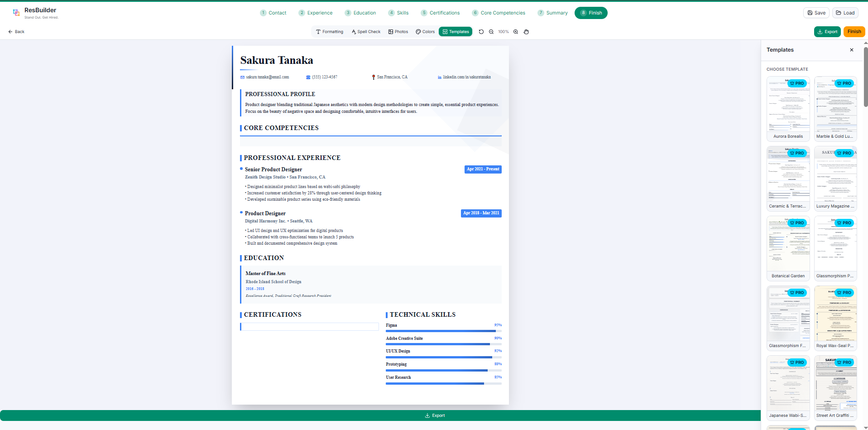Click the reset zoom rotate icon
Image resolution: width=868 pixels, height=430 pixels.
481,32
